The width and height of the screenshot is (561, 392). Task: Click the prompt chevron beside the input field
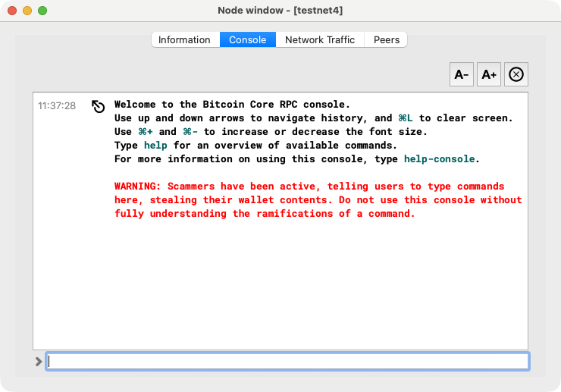pyautogui.click(x=39, y=362)
